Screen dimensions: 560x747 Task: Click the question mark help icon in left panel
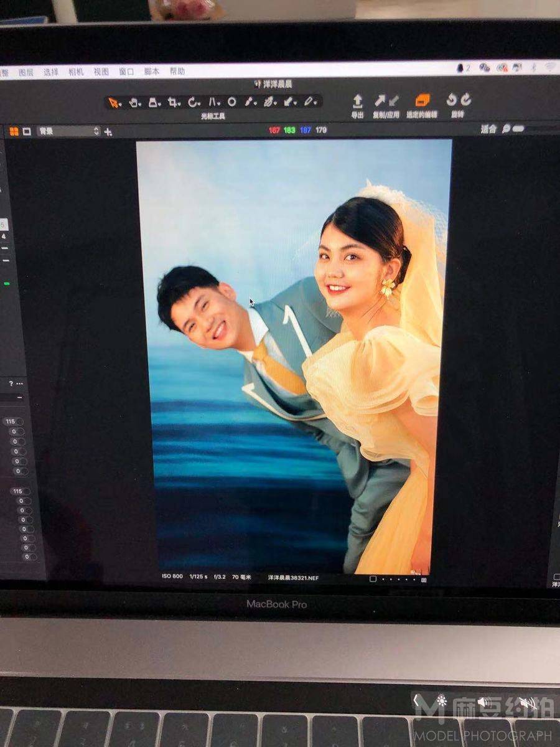click(11, 384)
